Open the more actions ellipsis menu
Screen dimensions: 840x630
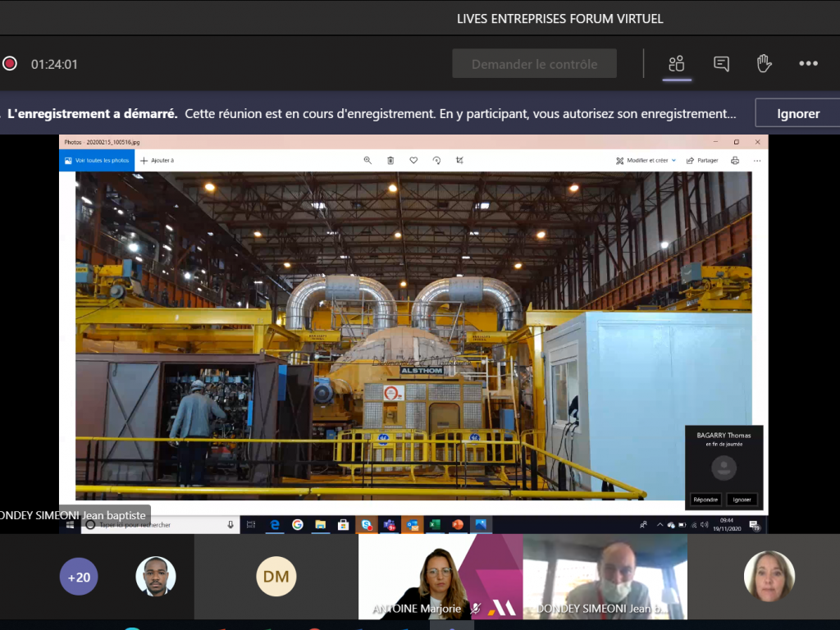click(x=808, y=64)
